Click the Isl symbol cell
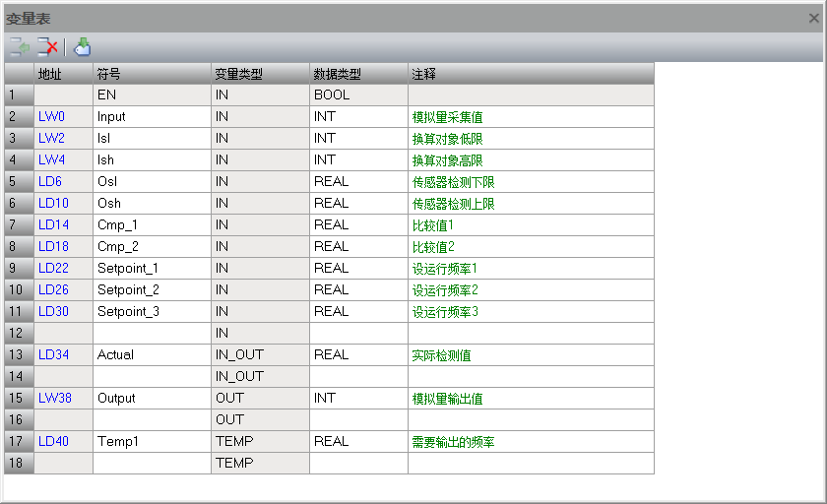The image size is (827, 504). pyautogui.click(x=152, y=138)
